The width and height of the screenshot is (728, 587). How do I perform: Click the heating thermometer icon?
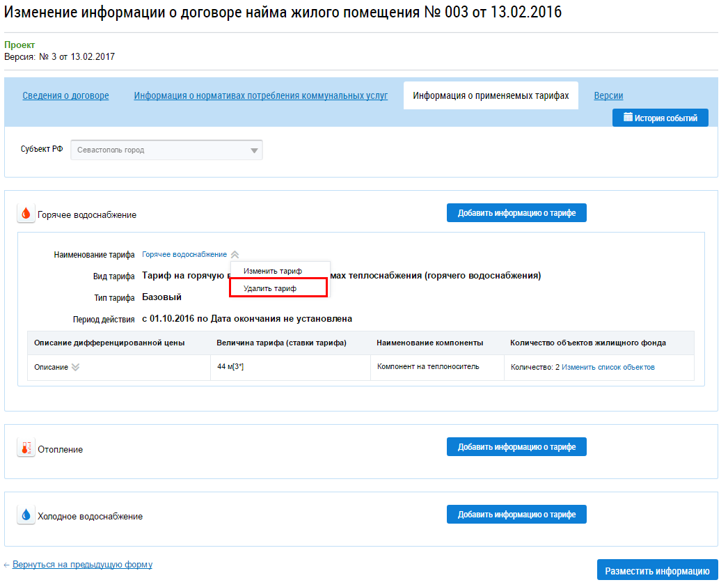(x=26, y=448)
